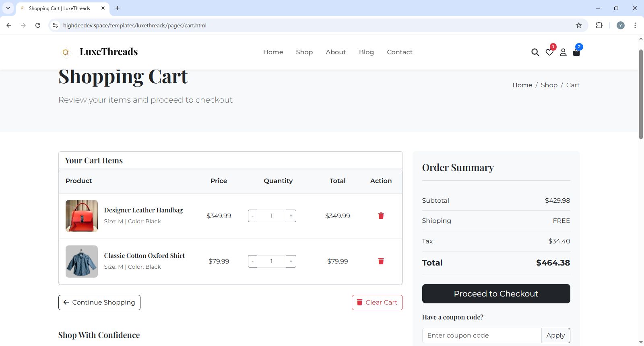The width and height of the screenshot is (644, 346).
Task: Focus the coupon code input field
Action: click(x=481, y=336)
